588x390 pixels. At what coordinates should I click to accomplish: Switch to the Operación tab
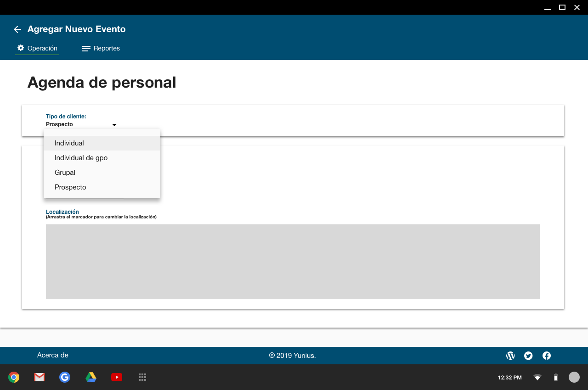37,48
